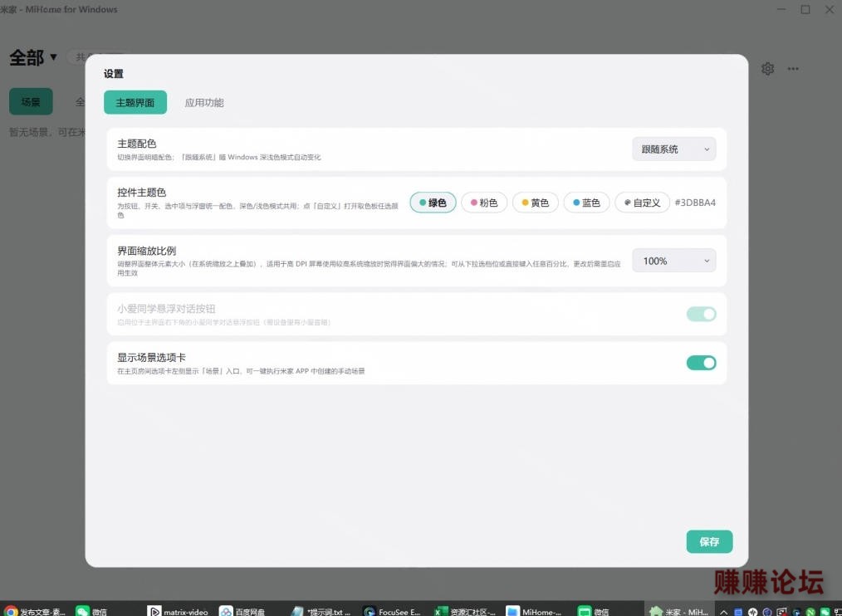Choose the 自定义 custom color option
Image resolution: width=842 pixels, height=616 pixels.
(642, 203)
